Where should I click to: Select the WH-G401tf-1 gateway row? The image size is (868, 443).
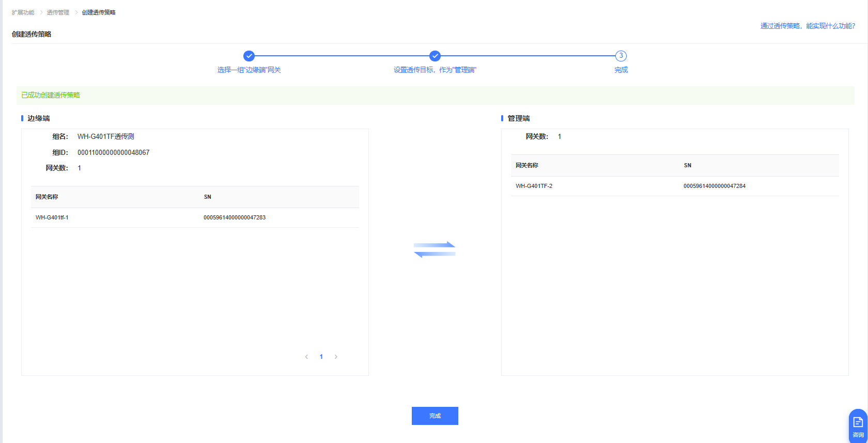[x=52, y=217]
